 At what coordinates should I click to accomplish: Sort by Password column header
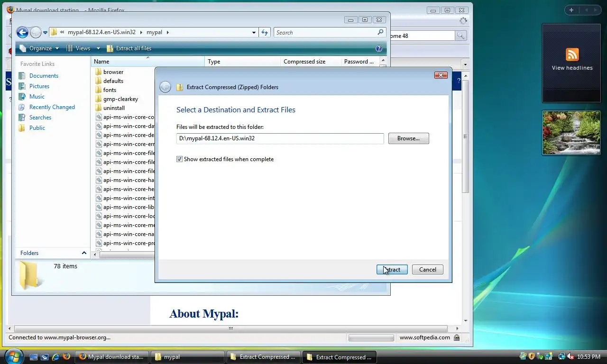[x=360, y=62]
